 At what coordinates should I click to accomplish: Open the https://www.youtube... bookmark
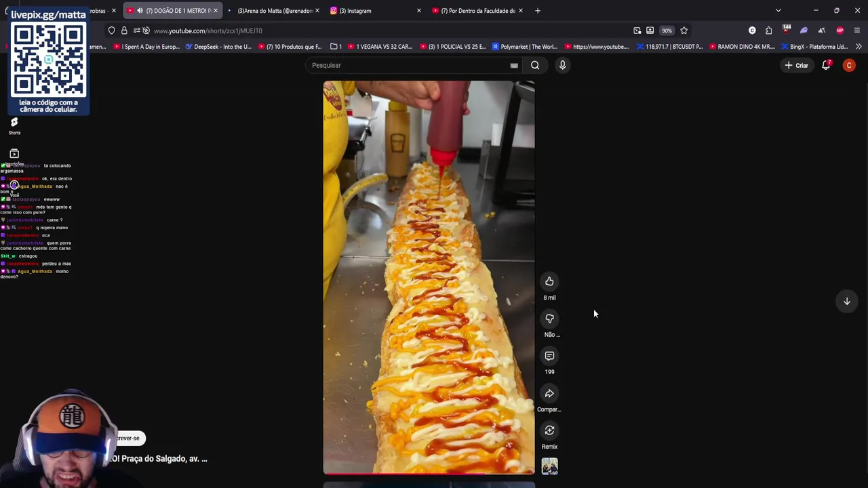click(597, 47)
